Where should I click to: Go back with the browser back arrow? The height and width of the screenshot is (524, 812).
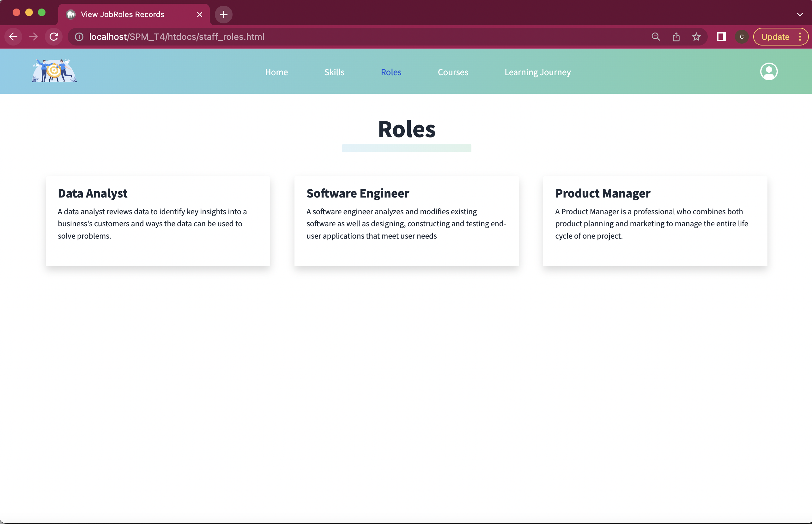tap(13, 37)
